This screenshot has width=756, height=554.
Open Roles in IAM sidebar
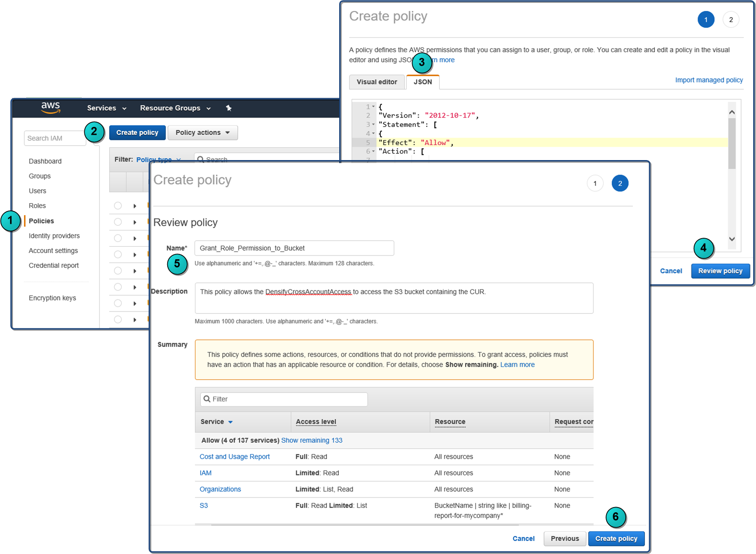pos(37,206)
